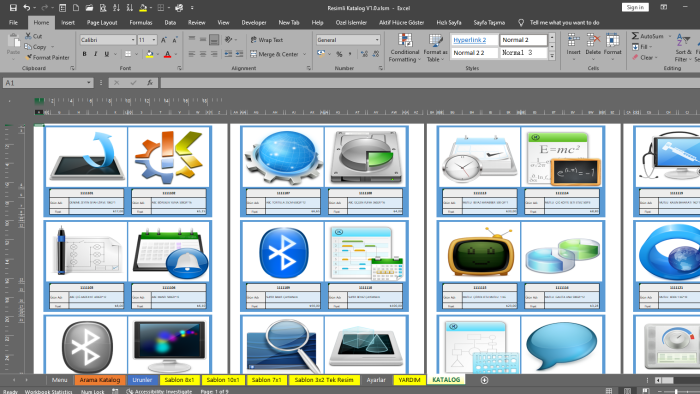Open the Sablon 3x2 Tek Resim sheet
The image size is (700, 394).
tap(324, 380)
